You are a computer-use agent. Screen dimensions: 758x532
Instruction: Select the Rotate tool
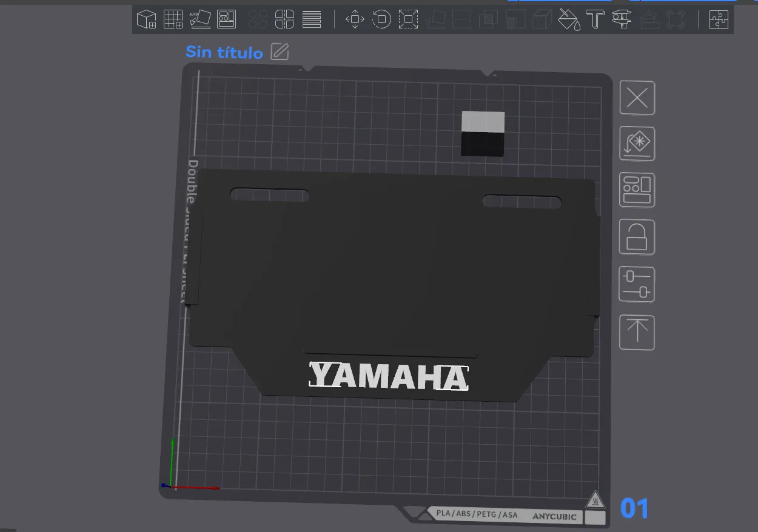point(381,19)
